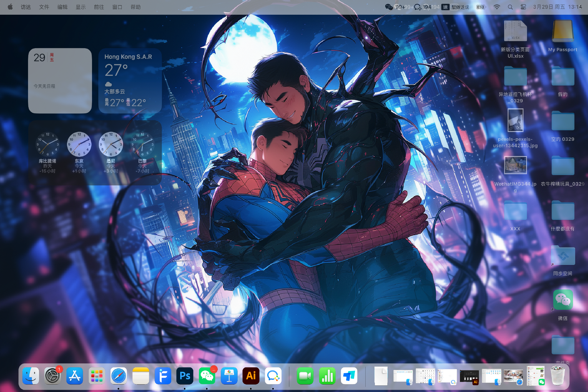
Task: Open Safari browser in dock
Action: point(118,376)
